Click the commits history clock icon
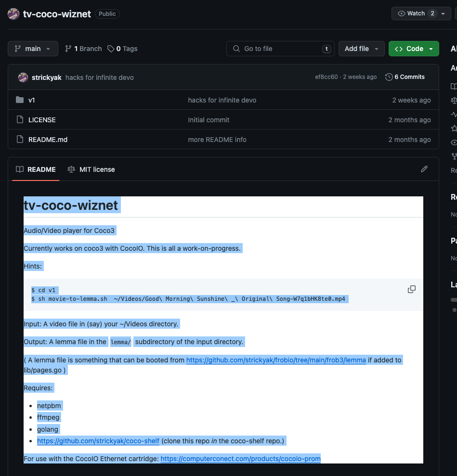The image size is (457, 476). 389,77
